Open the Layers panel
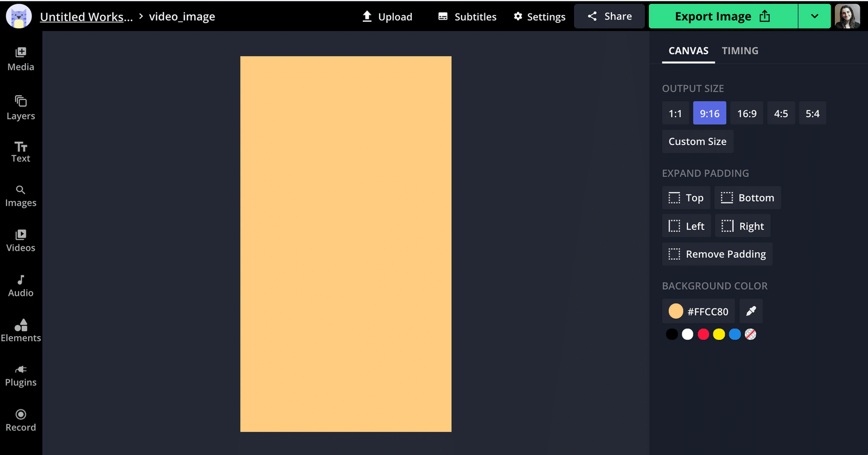Screen dimensions: 868x455 [x=21, y=108]
